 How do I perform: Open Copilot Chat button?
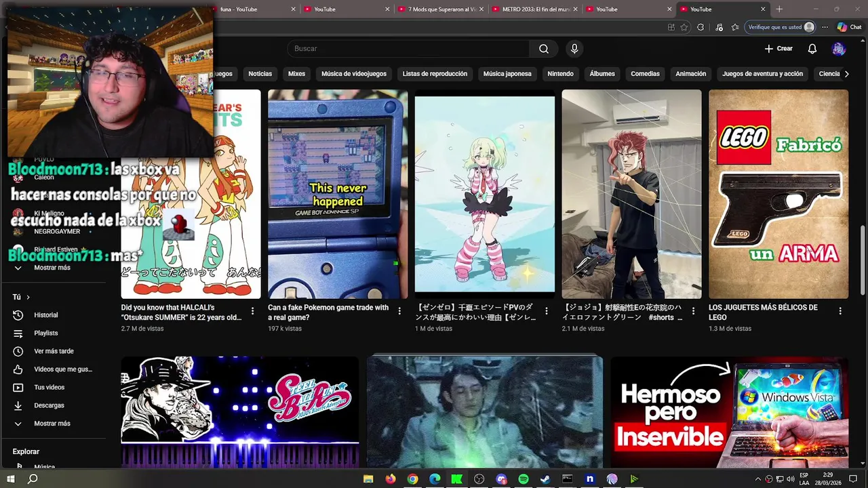850,27
